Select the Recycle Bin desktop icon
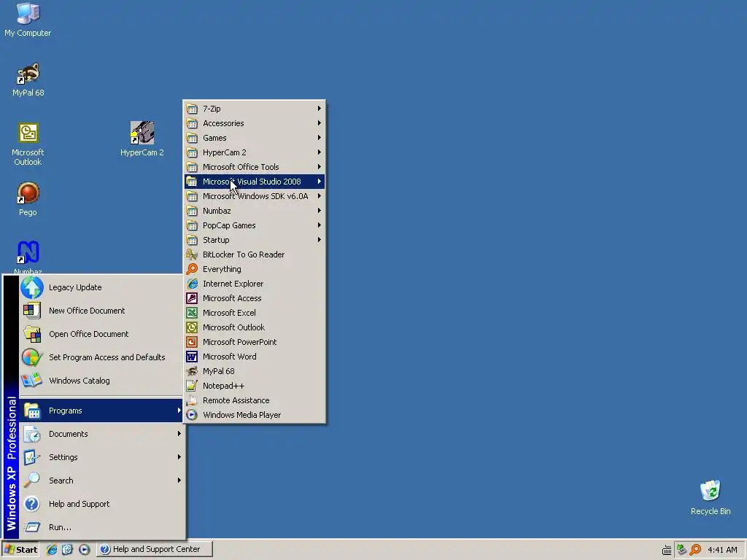Image resolution: width=747 pixels, height=560 pixels. point(711,497)
